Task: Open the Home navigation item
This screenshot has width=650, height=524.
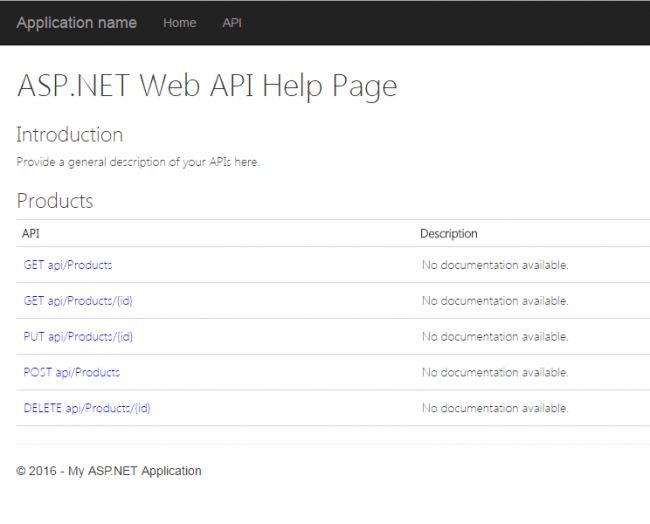Action: [x=180, y=23]
